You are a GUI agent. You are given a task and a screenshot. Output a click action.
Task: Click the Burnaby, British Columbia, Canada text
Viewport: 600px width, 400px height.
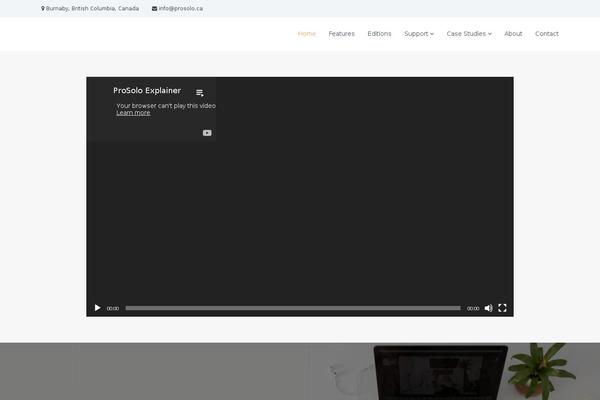coord(92,8)
